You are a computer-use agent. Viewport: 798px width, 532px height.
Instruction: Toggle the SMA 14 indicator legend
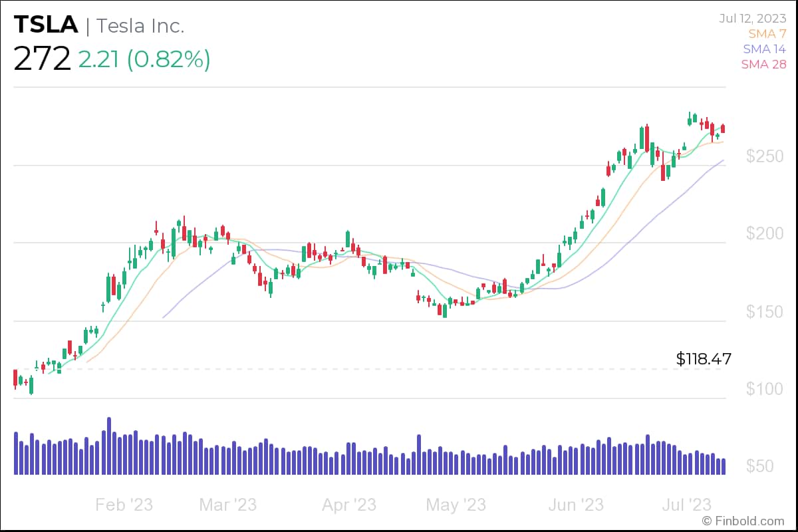(x=763, y=49)
